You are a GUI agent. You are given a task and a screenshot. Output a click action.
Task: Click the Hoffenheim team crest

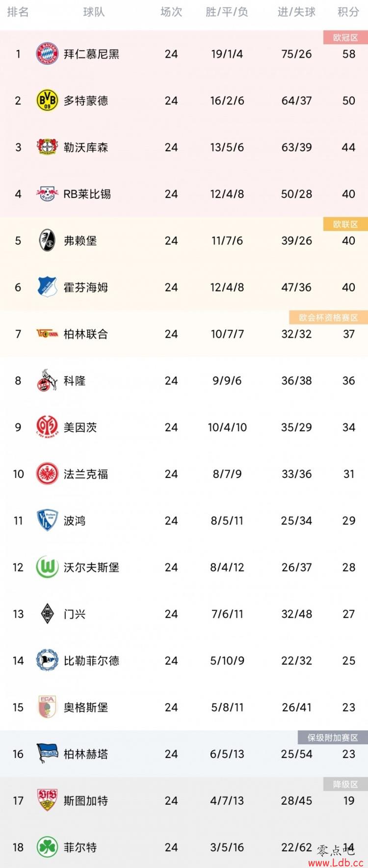(47, 287)
